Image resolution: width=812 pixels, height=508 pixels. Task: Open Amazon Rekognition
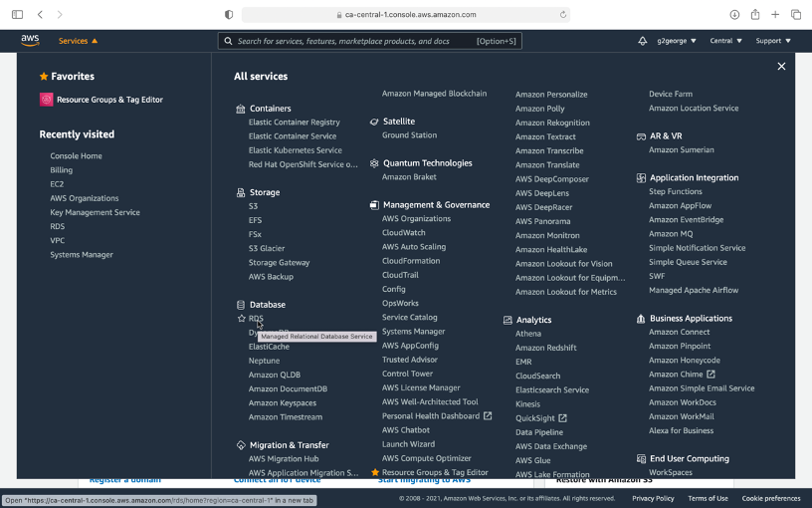click(x=552, y=123)
